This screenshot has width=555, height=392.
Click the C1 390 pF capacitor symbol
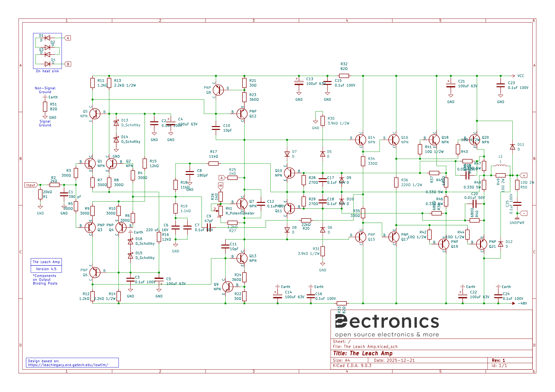click(64, 194)
